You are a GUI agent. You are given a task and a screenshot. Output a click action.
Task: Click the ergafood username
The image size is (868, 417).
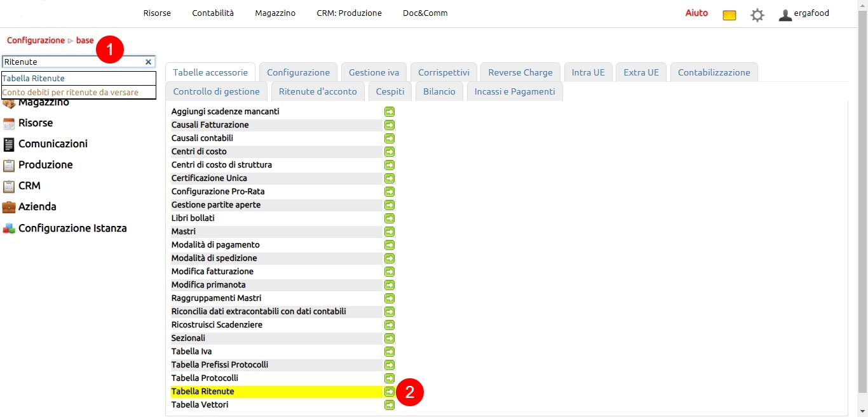(811, 13)
